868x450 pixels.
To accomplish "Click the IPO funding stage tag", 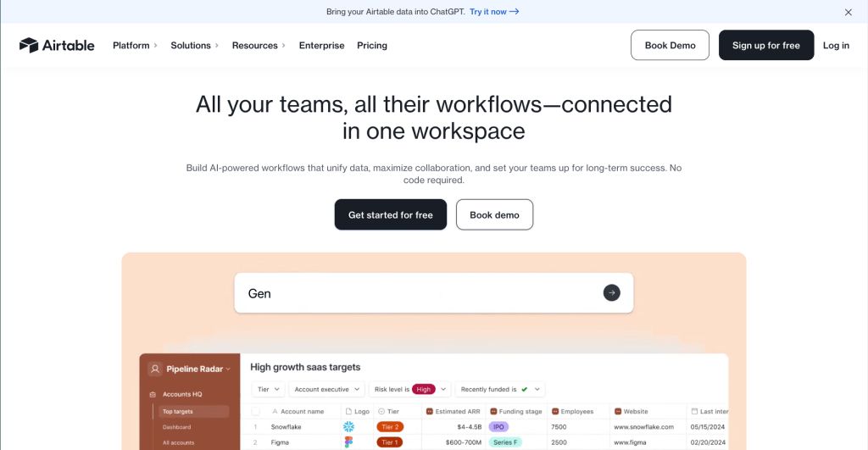I will coord(498,427).
